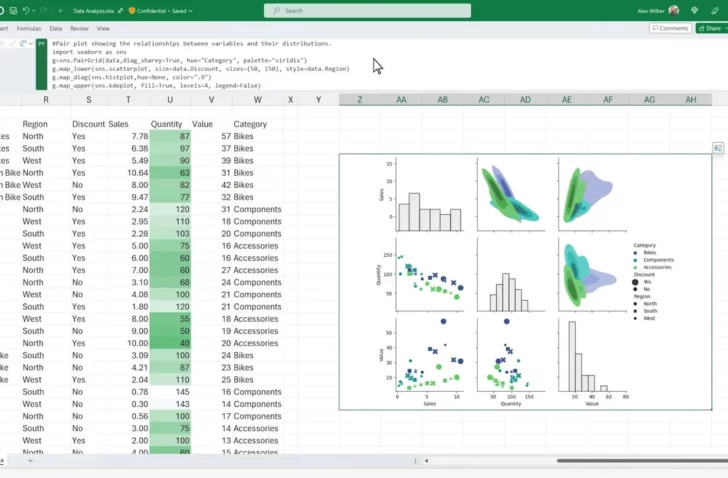Click the redo arrow icon
Viewport: 728px width, 478px height.
(44, 10)
